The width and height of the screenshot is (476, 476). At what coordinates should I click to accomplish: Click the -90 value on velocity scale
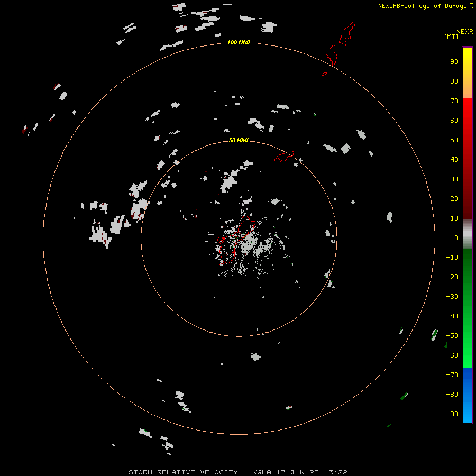click(452, 414)
